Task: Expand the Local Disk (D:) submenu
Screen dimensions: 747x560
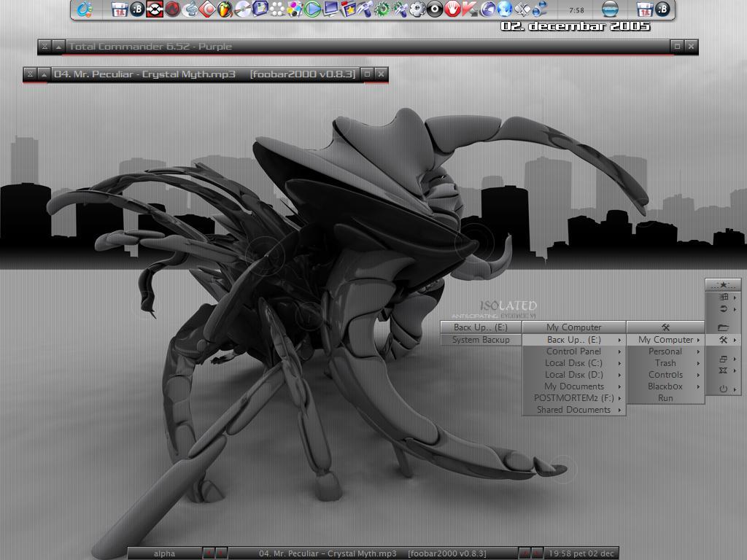Action: pos(574,375)
